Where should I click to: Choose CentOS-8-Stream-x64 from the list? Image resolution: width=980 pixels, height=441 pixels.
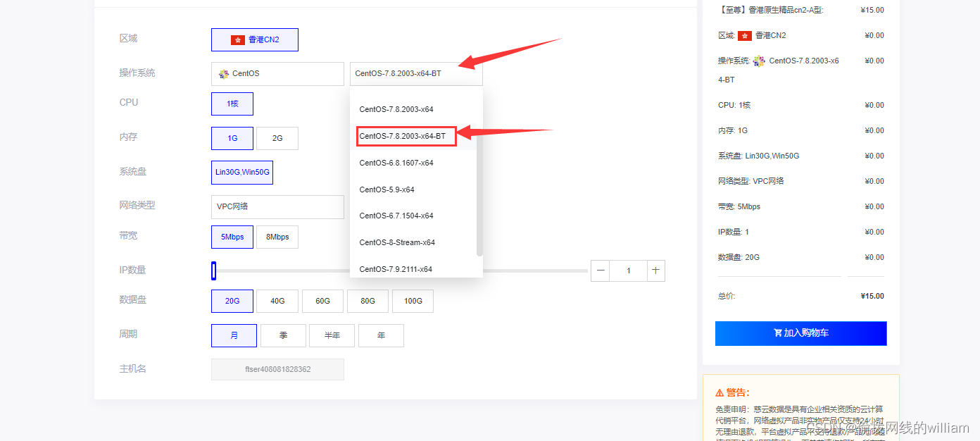tap(413, 242)
